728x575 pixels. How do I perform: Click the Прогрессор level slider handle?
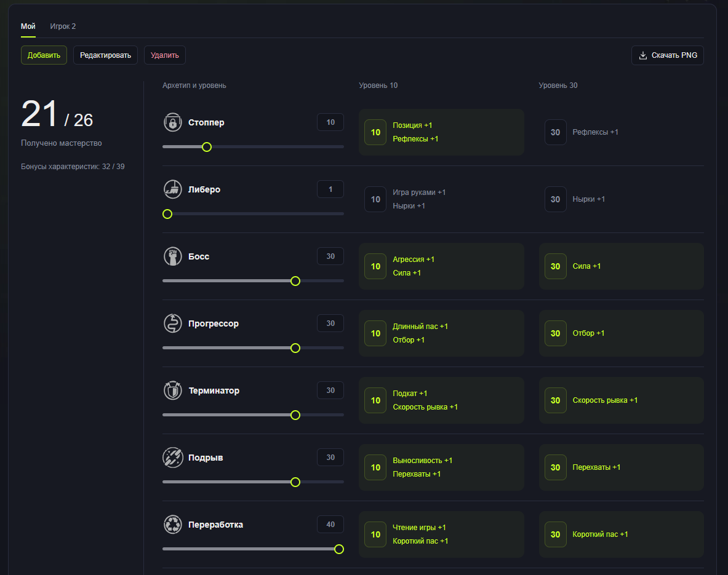point(295,348)
